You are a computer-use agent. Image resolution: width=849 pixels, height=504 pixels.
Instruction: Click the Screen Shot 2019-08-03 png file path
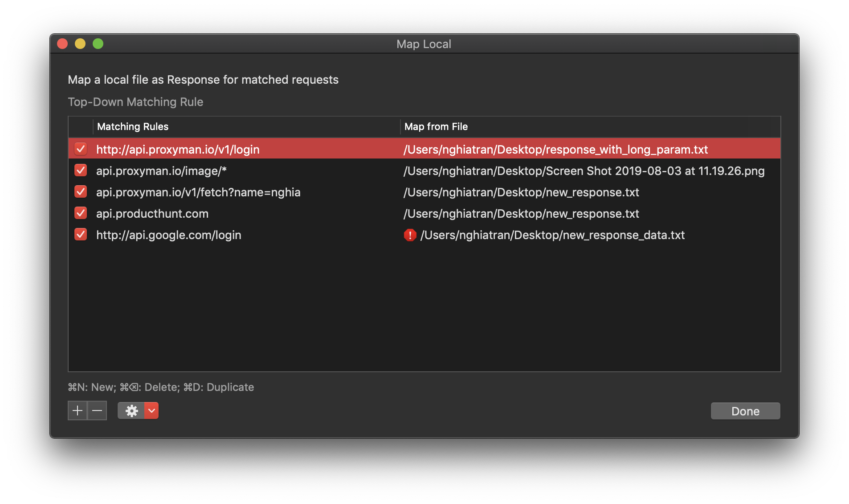click(x=584, y=171)
